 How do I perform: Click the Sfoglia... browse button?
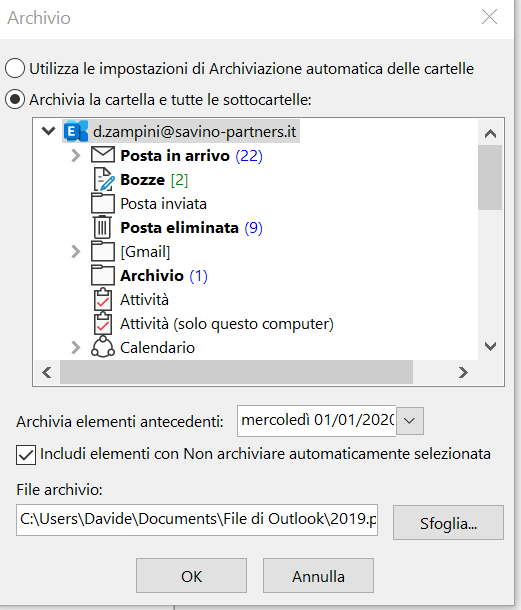448,523
